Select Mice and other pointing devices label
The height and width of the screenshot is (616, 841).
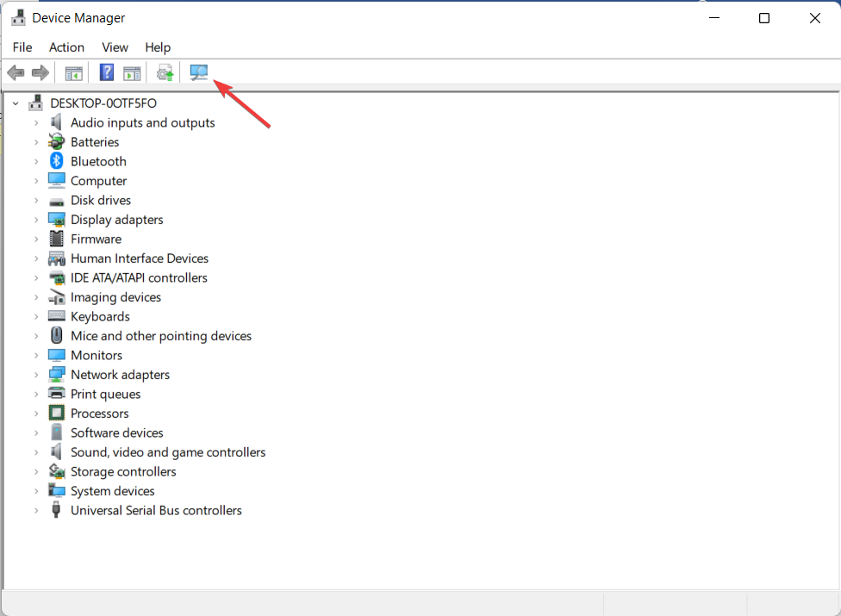coord(161,336)
